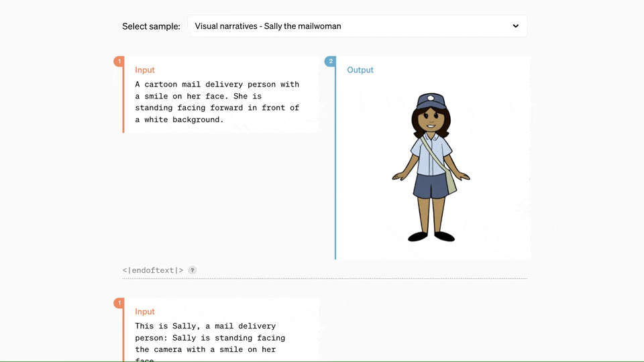
Task: Open the Select sample dropdown
Action: (357, 26)
